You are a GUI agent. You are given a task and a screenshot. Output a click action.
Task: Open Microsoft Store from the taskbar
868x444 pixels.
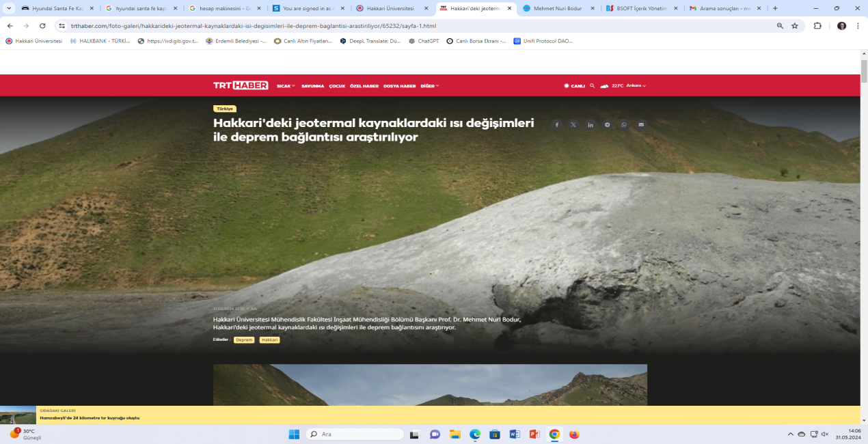pyautogui.click(x=495, y=434)
